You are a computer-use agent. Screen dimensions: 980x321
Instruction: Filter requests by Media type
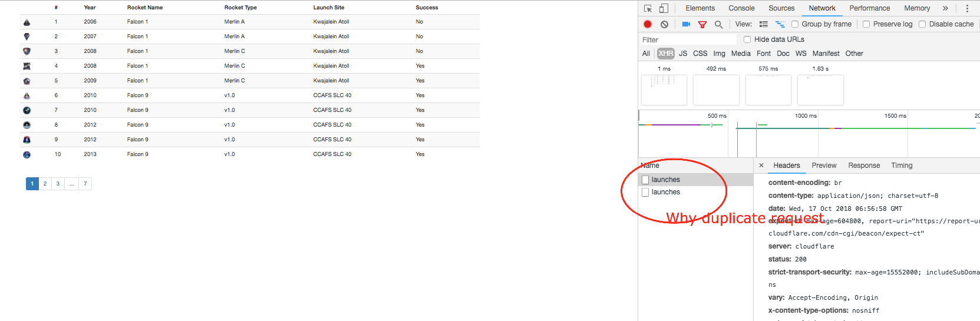coord(741,54)
